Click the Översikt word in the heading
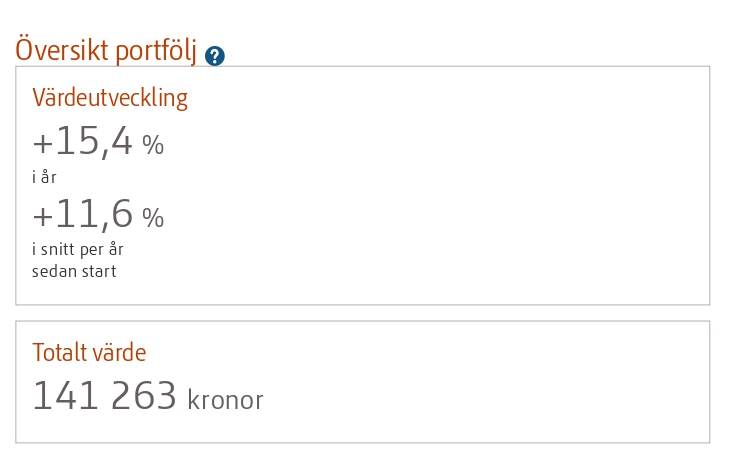The image size is (734, 465). [62, 49]
